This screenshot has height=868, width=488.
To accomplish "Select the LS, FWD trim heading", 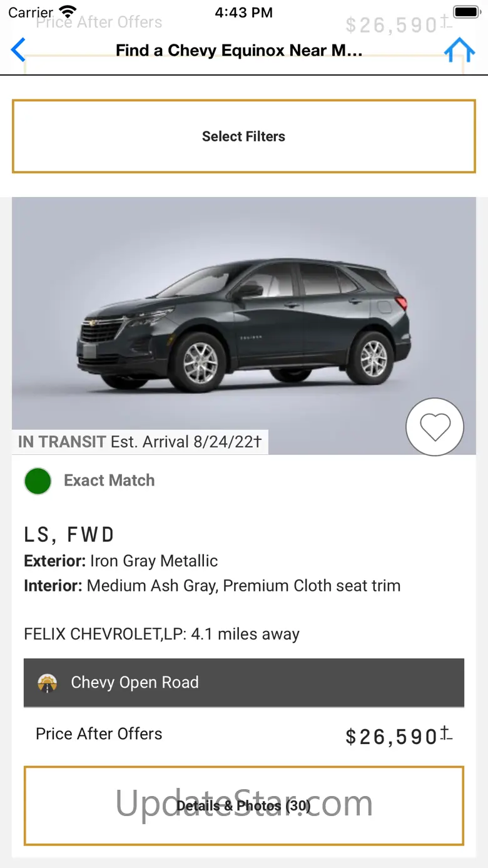I will [x=69, y=535].
